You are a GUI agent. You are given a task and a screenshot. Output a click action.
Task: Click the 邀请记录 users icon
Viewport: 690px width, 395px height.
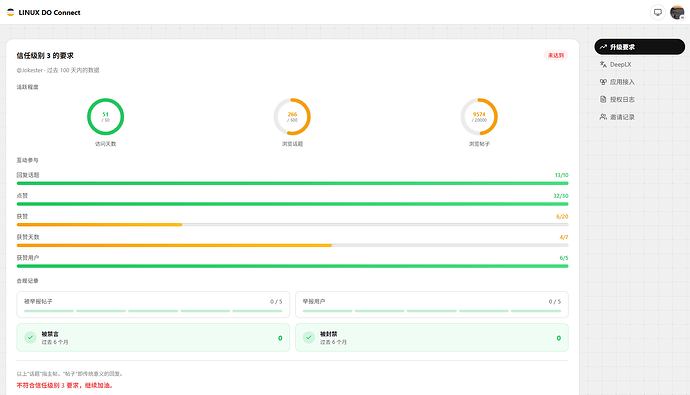click(x=603, y=117)
